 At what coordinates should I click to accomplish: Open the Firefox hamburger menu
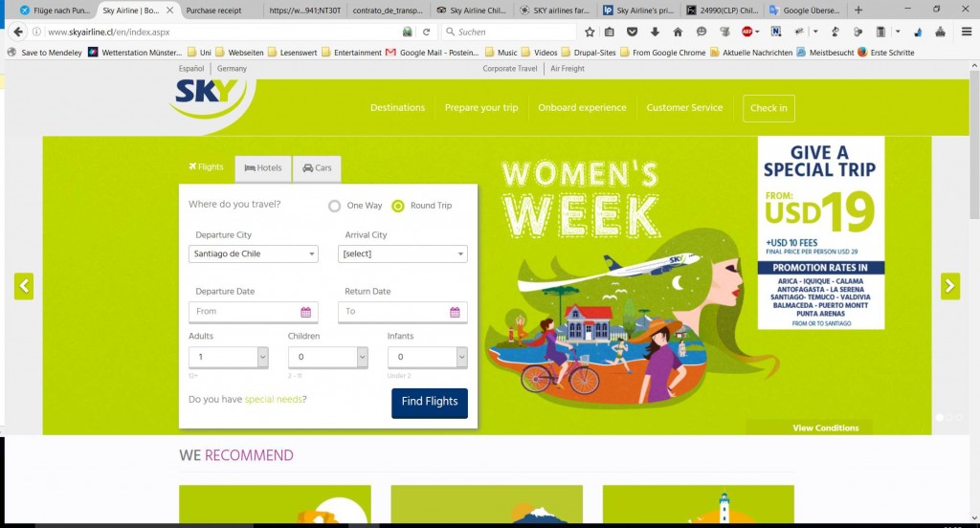[x=967, y=32]
